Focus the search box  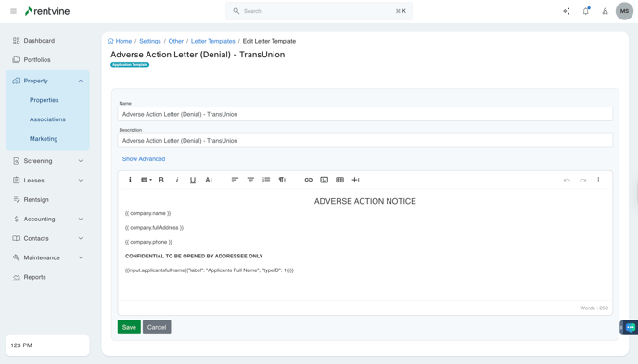point(319,11)
